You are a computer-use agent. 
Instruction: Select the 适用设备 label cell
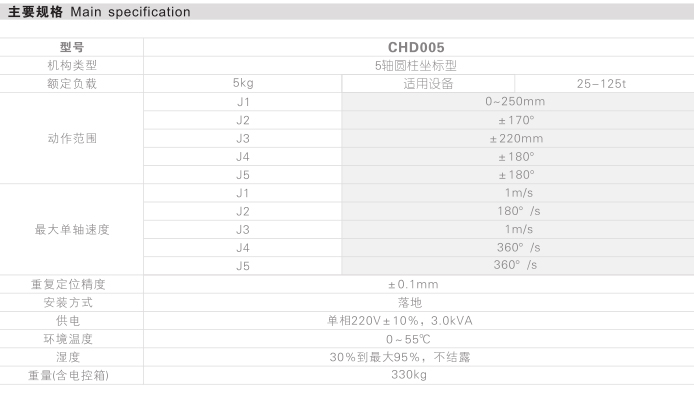pyautogui.click(x=428, y=84)
